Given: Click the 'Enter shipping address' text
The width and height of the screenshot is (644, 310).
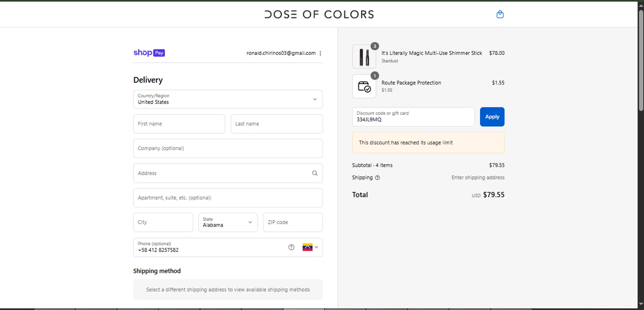Looking at the screenshot, I should pos(478,178).
